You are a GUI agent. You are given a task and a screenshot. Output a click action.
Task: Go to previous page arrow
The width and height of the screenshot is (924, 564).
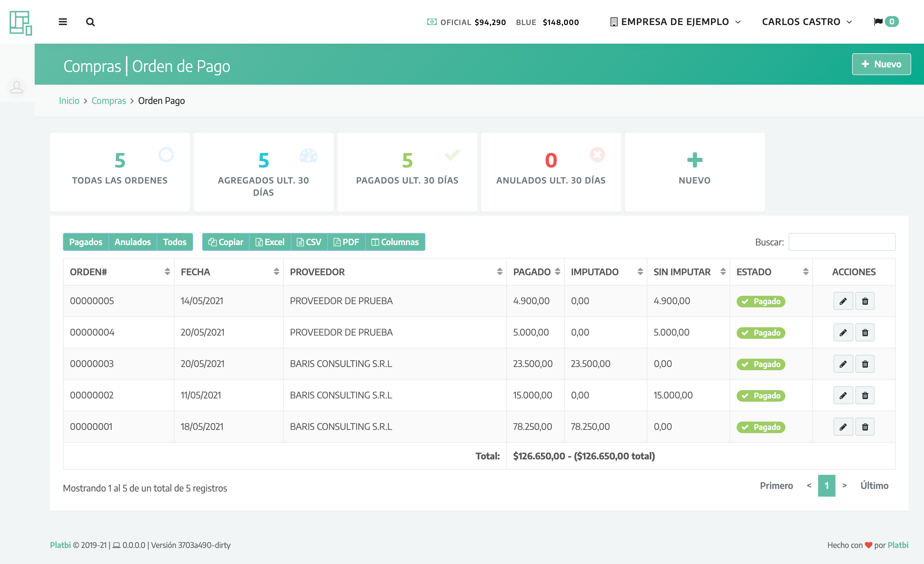[809, 486]
